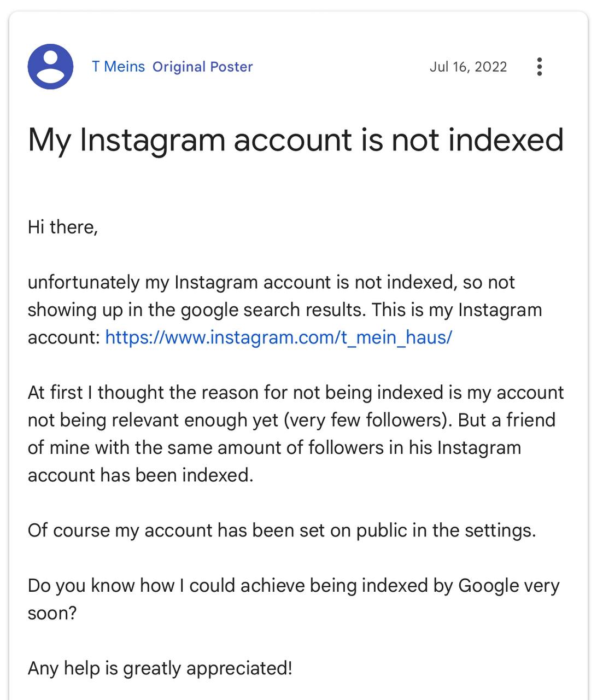This screenshot has height=700, width=597.
Task: Click the word "soon?" in the post
Action: [x=52, y=612]
